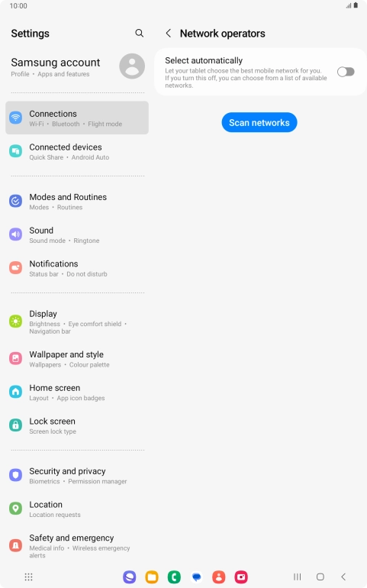The image size is (367, 588).
Task: Open the purple Internet browser in dock
Action: point(130,577)
